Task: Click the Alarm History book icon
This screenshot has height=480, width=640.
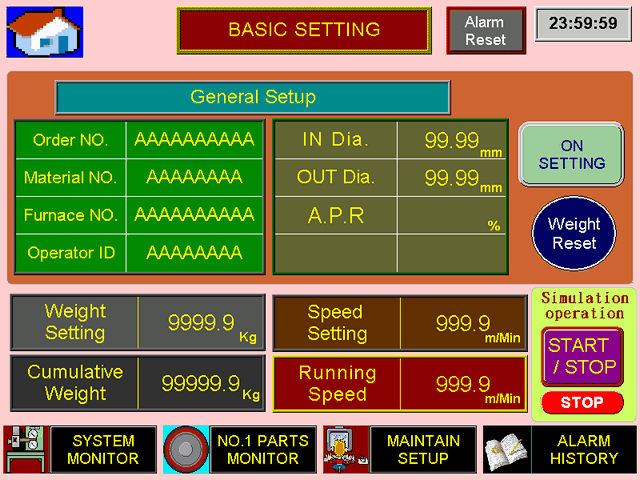Action: click(506, 450)
